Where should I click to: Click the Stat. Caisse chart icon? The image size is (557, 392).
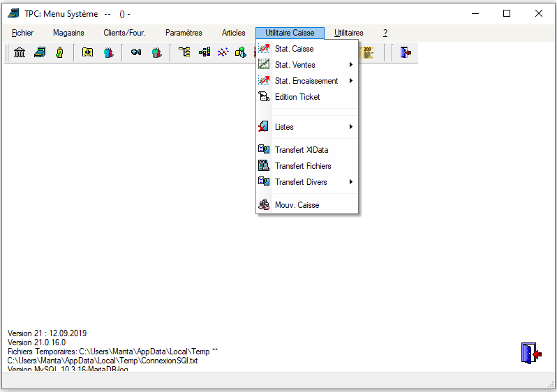coord(264,49)
